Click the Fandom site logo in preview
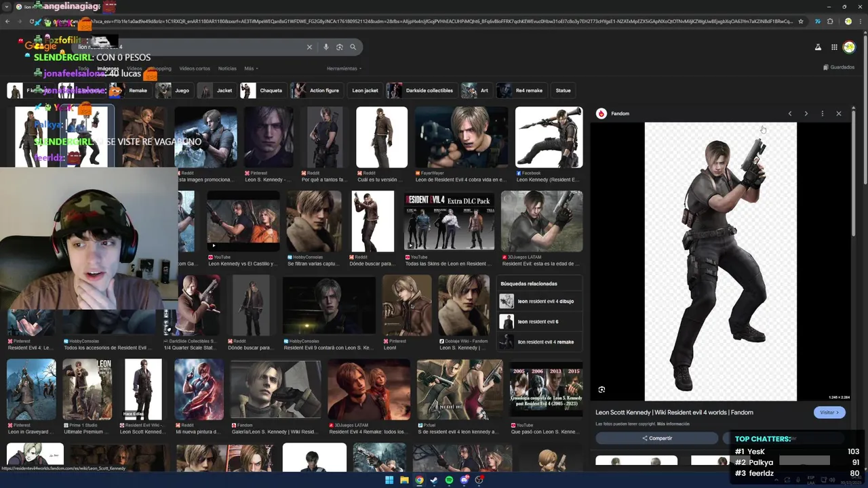The height and width of the screenshot is (488, 868). click(x=601, y=113)
